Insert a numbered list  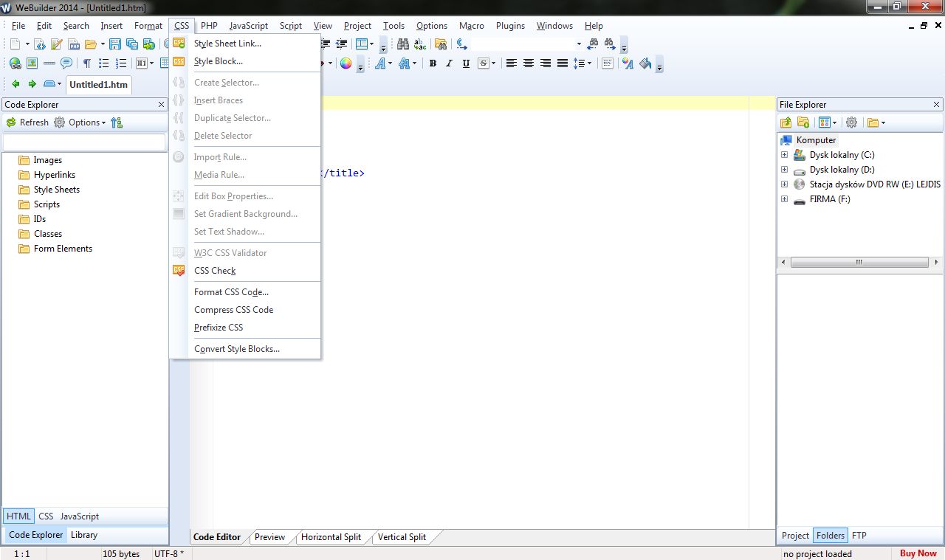tap(121, 63)
